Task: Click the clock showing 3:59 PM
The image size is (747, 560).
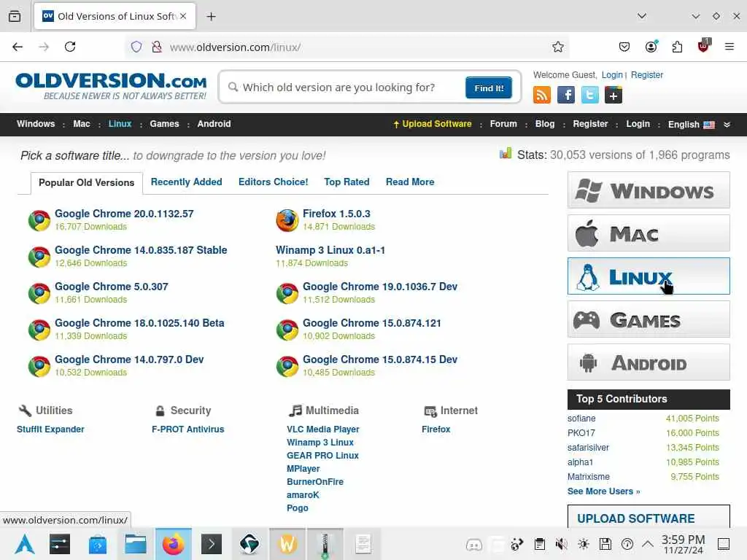Action: [x=683, y=544]
